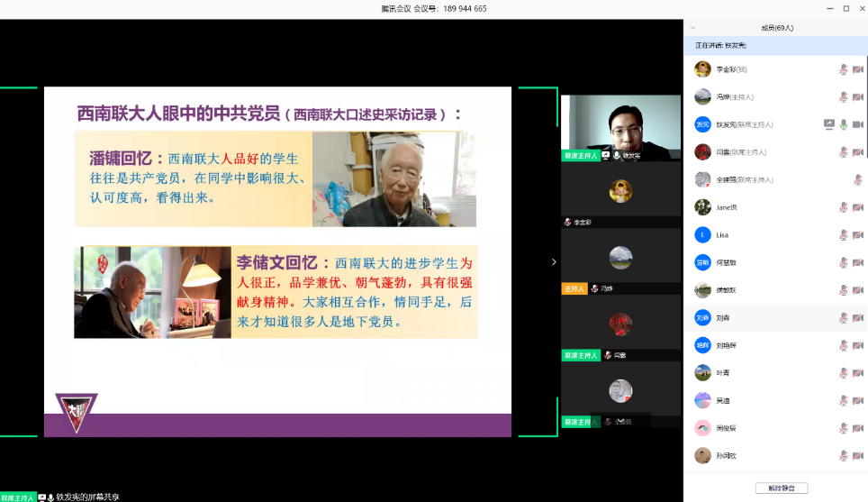Click 叶青's camera-off icon
The height and width of the screenshot is (502, 868).
[x=858, y=373]
